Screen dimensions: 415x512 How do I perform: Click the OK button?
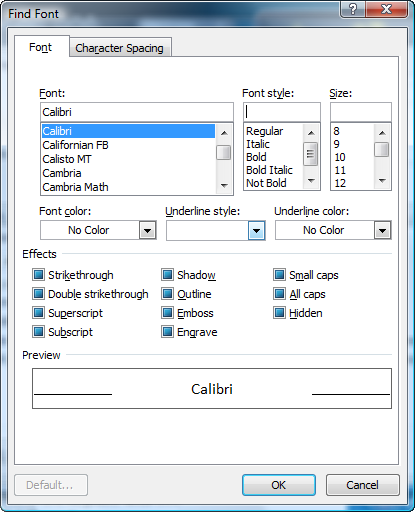279,485
